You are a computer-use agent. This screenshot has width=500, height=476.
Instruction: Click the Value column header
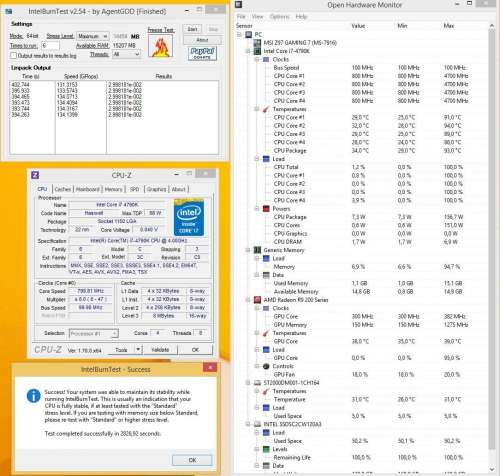tap(358, 26)
